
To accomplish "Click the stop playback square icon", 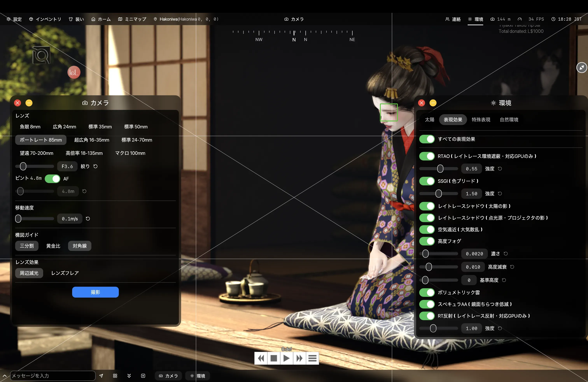I will [x=274, y=358].
